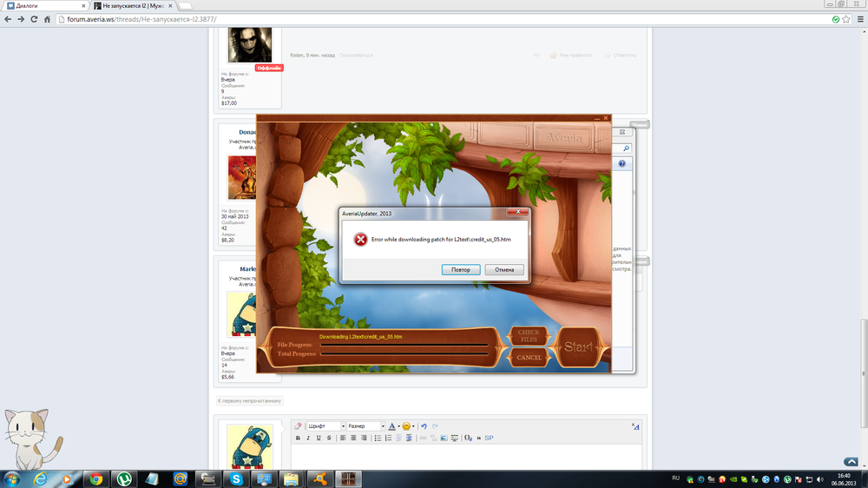
Task: Insert SP spoiler tag
Action: [x=489, y=439]
